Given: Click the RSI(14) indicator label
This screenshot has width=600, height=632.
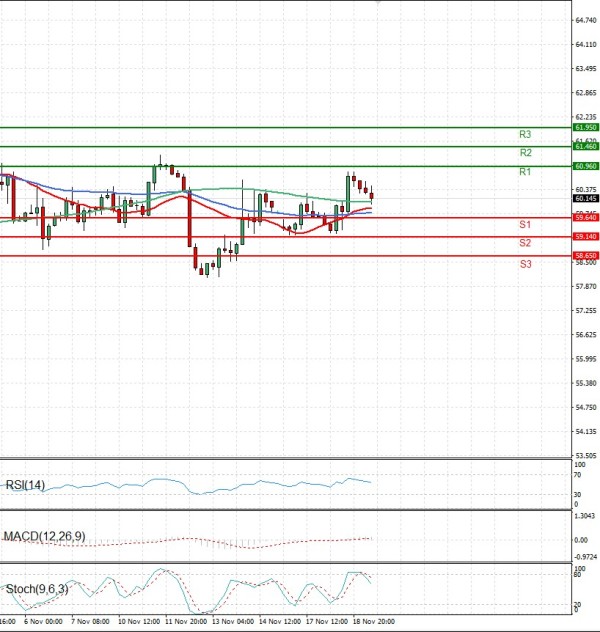Looking at the screenshot, I should (x=25, y=485).
